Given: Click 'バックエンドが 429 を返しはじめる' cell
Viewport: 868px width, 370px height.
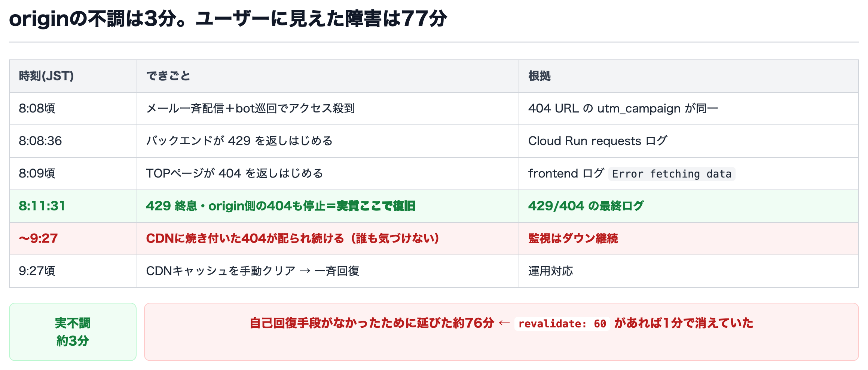Looking at the screenshot, I should pos(328,141).
